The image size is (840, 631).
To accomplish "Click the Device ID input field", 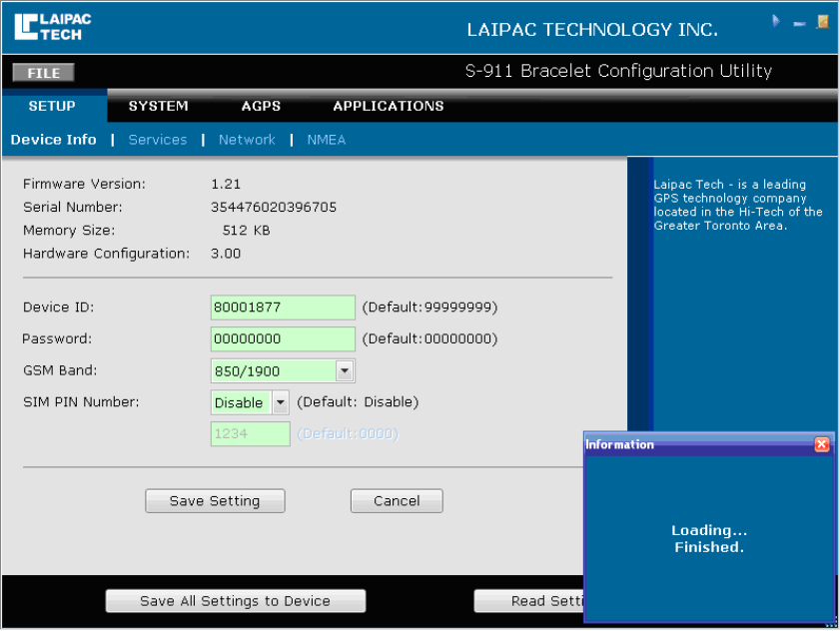I will pyautogui.click(x=283, y=308).
